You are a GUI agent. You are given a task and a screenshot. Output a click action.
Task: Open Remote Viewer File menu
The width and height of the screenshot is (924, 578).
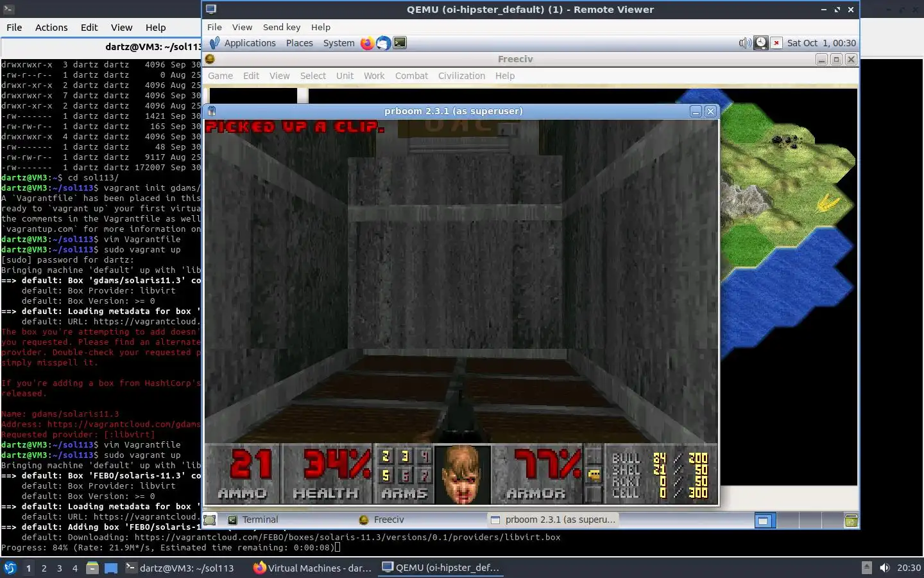pyautogui.click(x=214, y=27)
